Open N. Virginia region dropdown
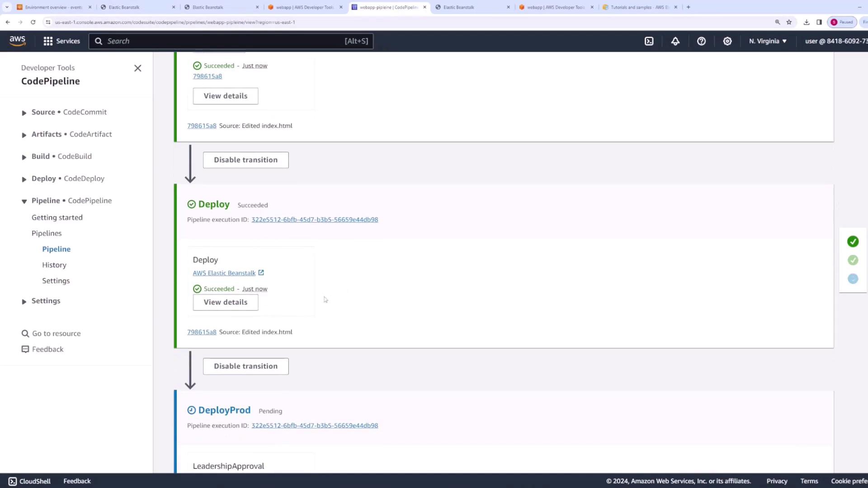The height and width of the screenshot is (488, 868). click(767, 41)
